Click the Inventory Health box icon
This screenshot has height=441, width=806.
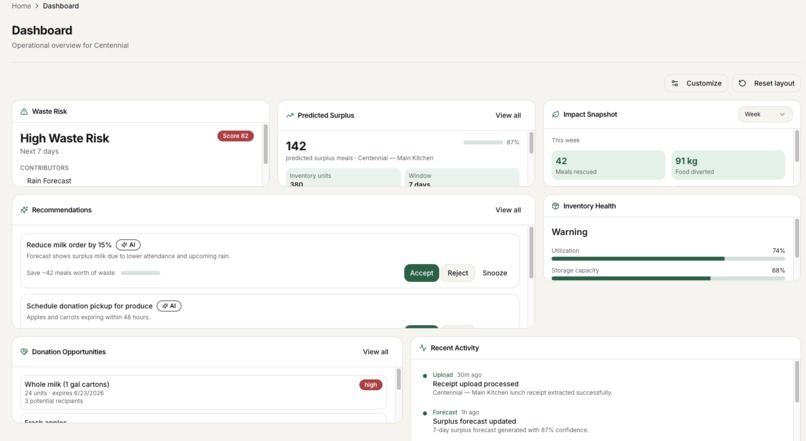point(555,206)
